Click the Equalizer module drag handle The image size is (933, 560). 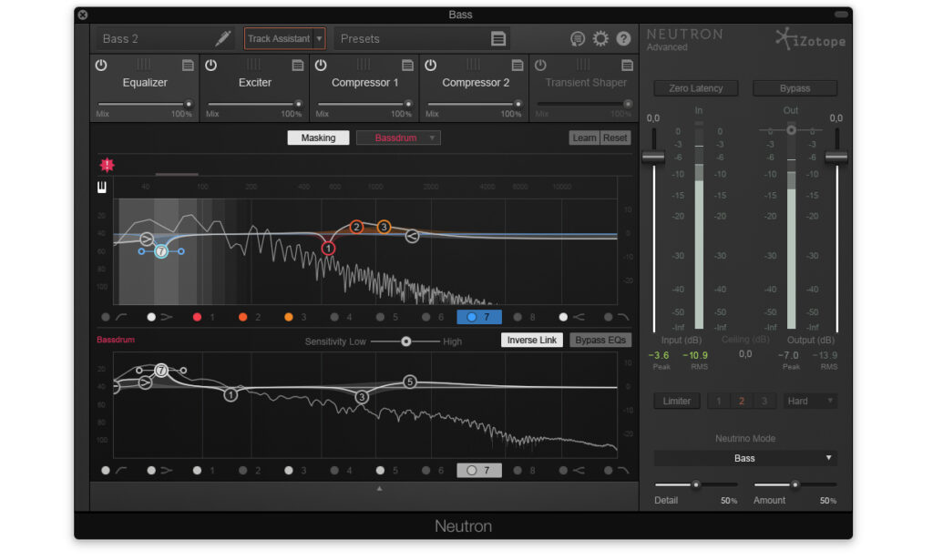coord(144,65)
